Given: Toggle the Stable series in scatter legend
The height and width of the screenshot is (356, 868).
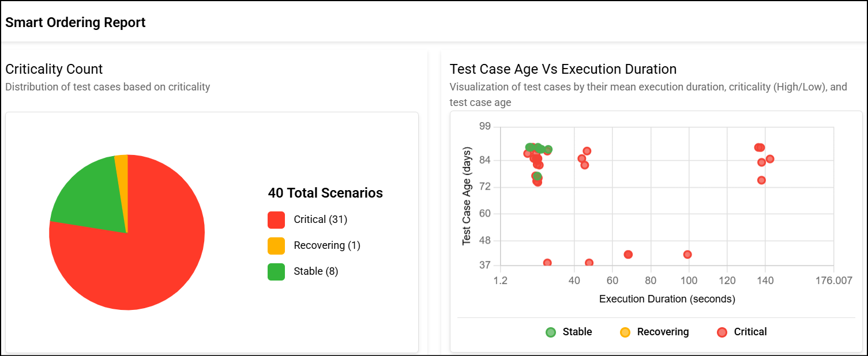Looking at the screenshot, I should tap(577, 332).
